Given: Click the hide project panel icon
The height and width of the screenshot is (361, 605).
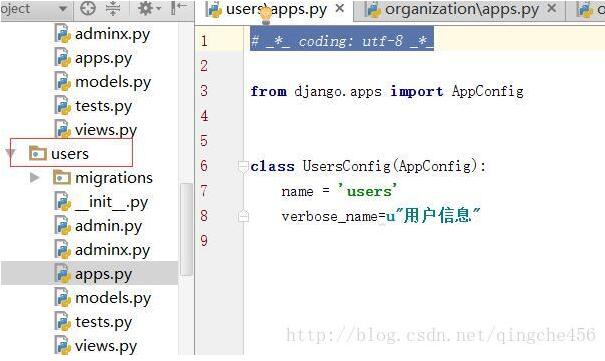Looking at the screenshot, I should coord(179,8).
